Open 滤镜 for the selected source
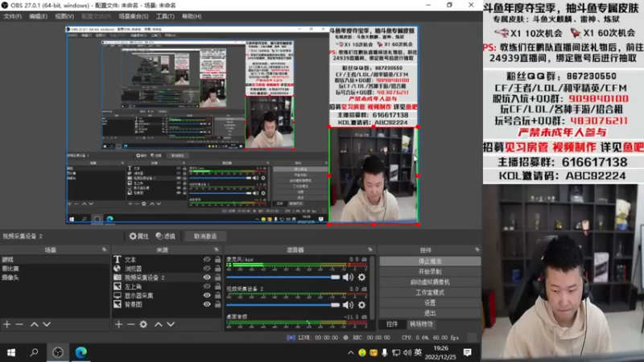The height and width of the screenshot is (362, 644). pyautogui.click(x=166, y=236)
